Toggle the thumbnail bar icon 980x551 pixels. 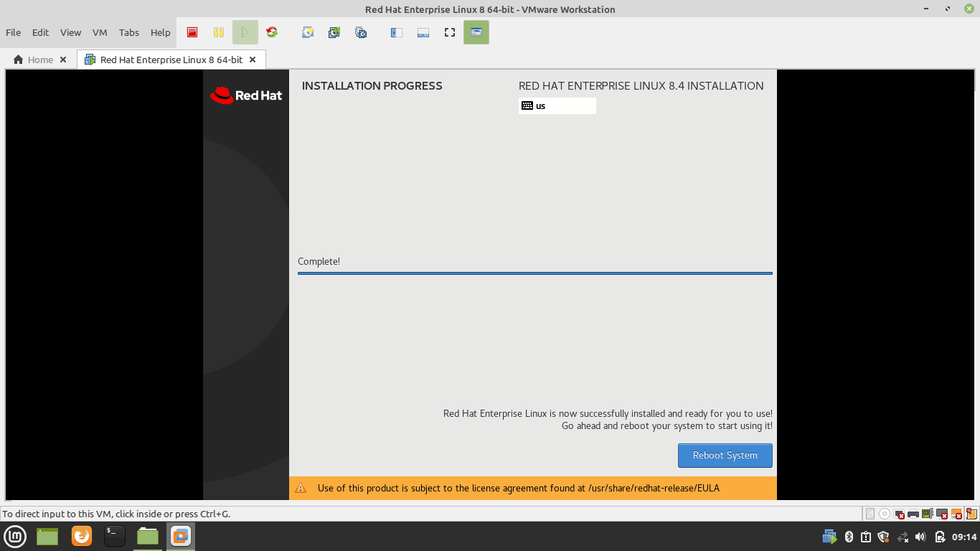pos(423,32)
